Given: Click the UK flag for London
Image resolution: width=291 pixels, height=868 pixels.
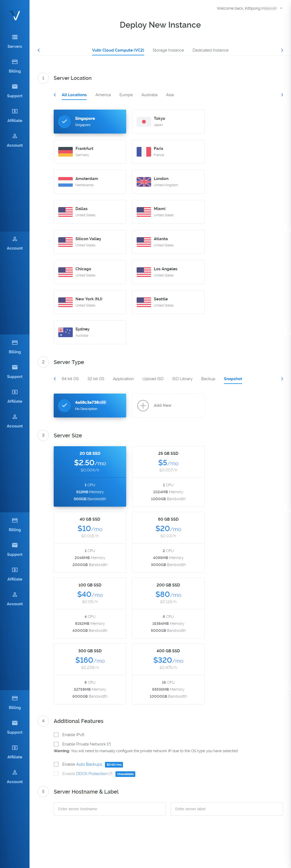Looking at the screenshot, I should 144,182.
